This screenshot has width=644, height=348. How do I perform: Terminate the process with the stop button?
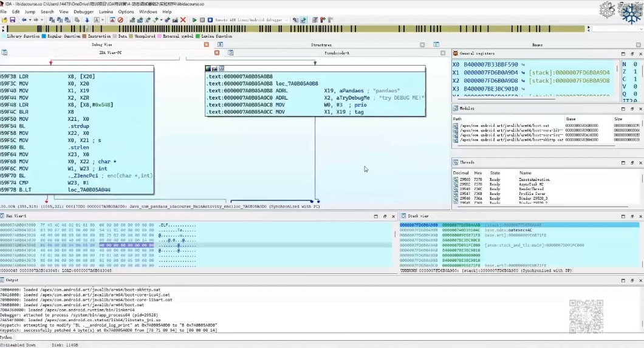(210, 19)
